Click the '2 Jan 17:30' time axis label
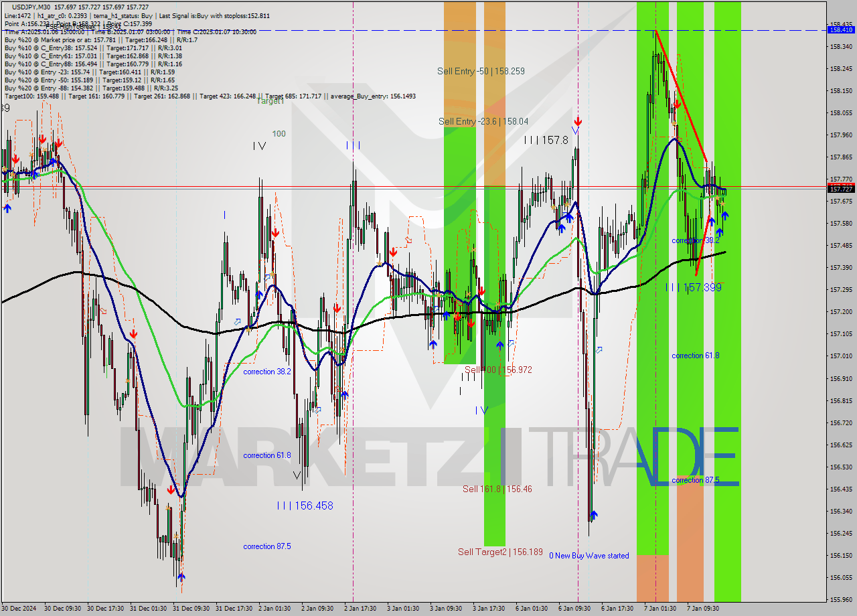 click(x=362, y=609)
